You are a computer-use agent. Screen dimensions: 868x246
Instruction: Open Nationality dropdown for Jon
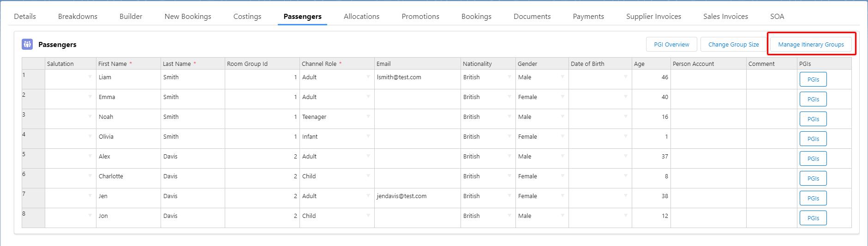point(509,216)
